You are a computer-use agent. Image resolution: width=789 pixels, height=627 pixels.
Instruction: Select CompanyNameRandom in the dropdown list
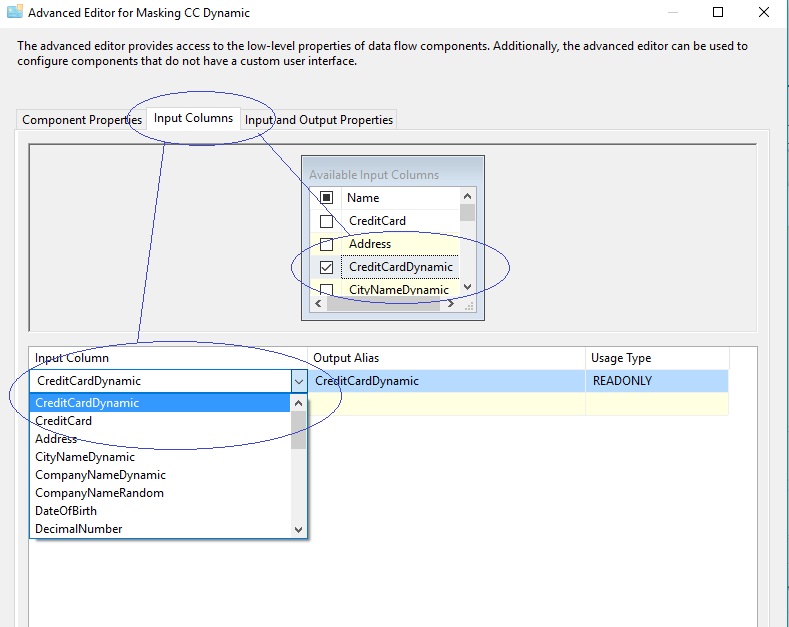(160, 493)
